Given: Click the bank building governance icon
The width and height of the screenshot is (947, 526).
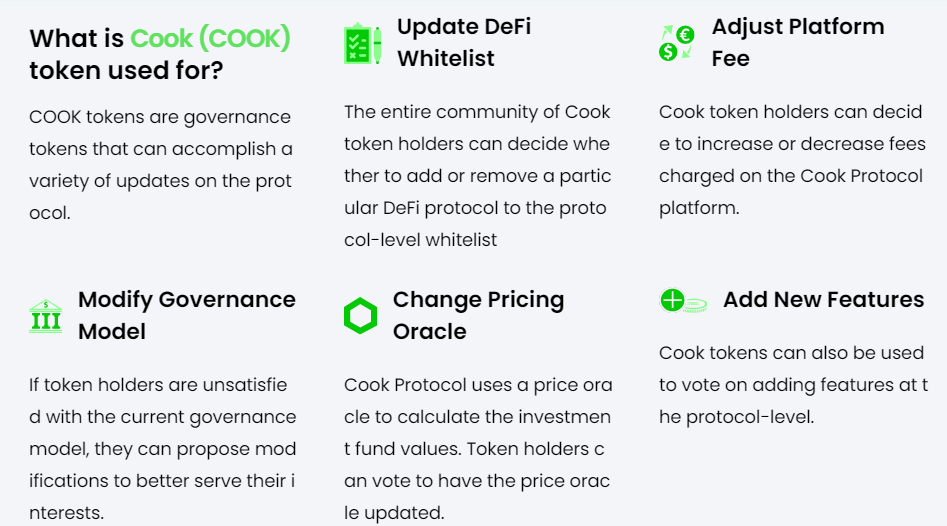Looking at the screenshot, I should (x=46, y=316).
